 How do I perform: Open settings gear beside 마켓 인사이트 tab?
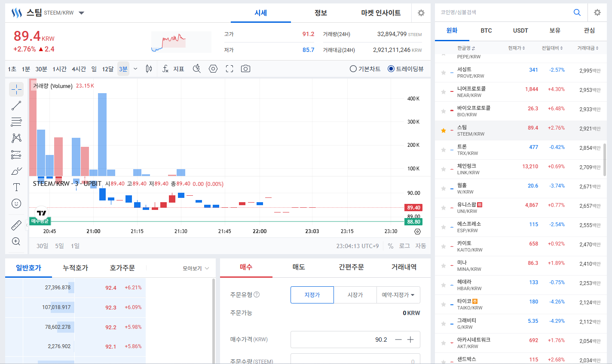421,13
